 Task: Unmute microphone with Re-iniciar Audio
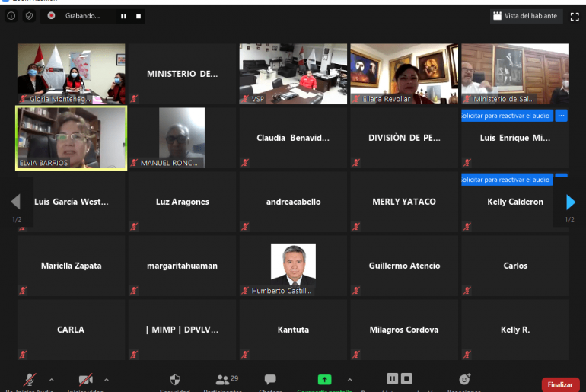[30, 380]
